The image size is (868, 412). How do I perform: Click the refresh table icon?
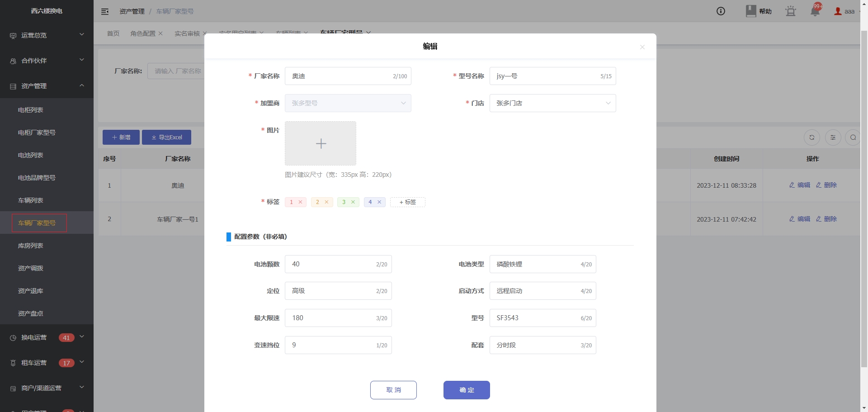click(x=811, y=137)
